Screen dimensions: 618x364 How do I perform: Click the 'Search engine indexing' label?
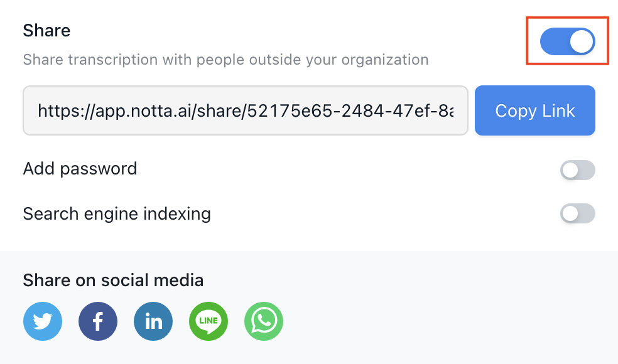(x=116, y=213)
